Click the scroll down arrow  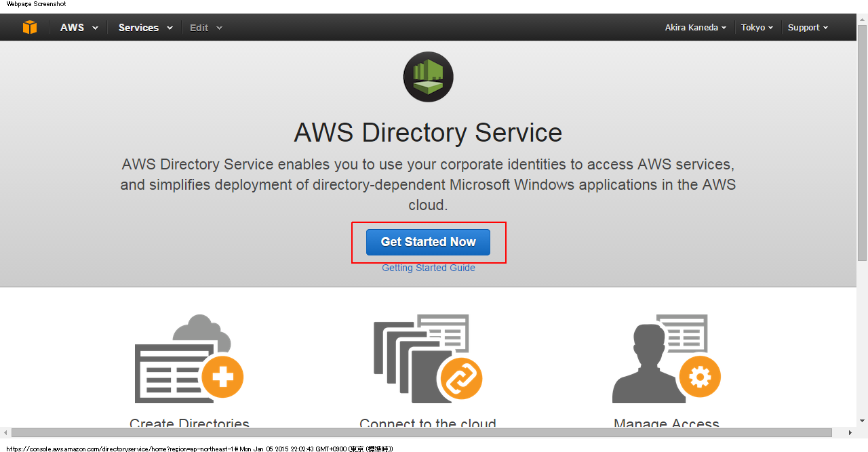tap(862, 422)
